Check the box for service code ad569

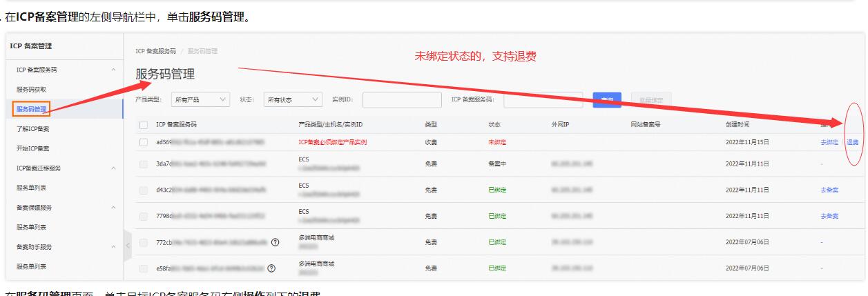point(144,142)
